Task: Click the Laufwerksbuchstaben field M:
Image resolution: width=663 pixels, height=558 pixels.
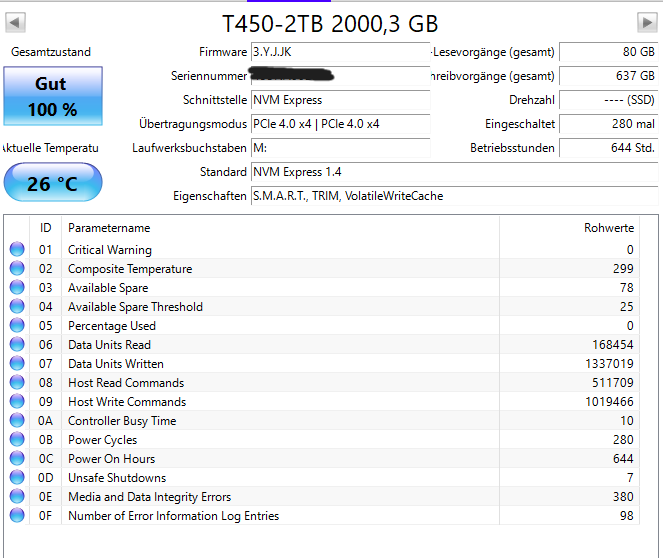Action: [x=340, y=148]
